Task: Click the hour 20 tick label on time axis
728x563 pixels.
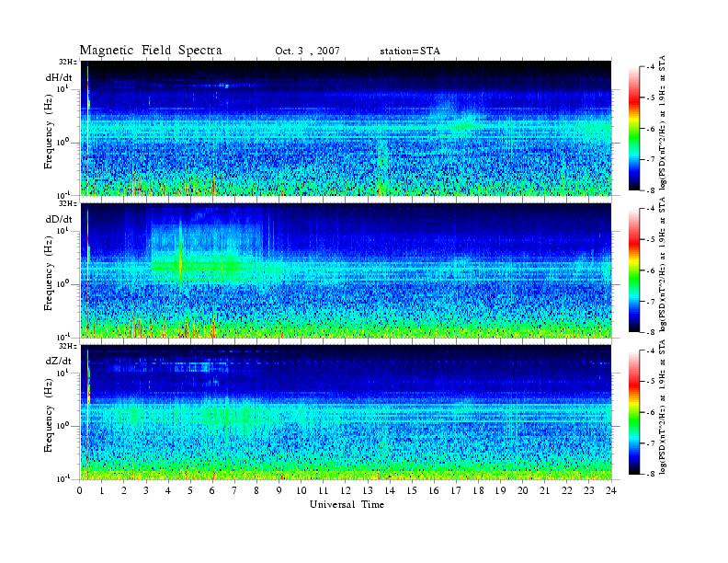Action: click(523, 490)
